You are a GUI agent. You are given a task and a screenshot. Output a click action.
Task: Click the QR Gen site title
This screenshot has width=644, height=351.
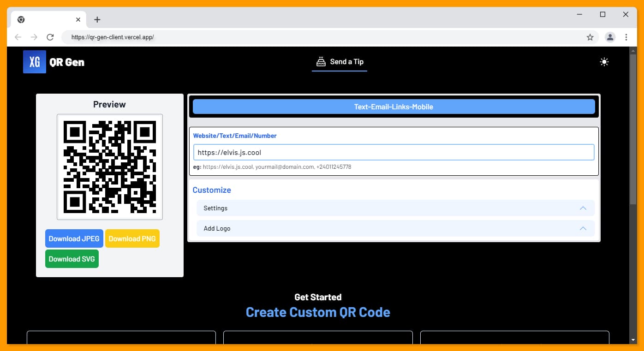click(x=67, y=62)
